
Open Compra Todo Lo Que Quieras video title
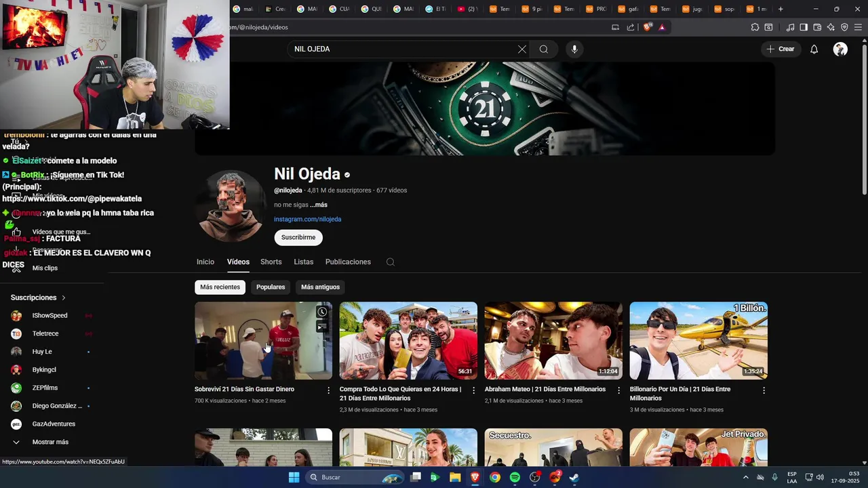[x=400, y=394]
